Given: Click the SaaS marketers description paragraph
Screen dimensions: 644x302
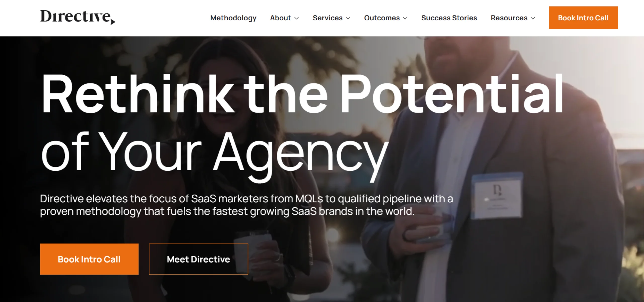Looking at the screenshot, I should (x=247, y=205).
